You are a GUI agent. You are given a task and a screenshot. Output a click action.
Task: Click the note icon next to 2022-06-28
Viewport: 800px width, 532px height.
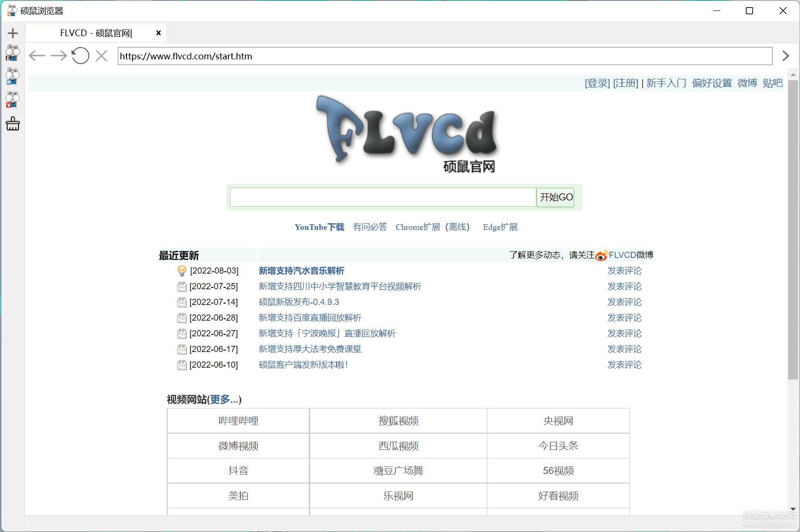[182, 318]
